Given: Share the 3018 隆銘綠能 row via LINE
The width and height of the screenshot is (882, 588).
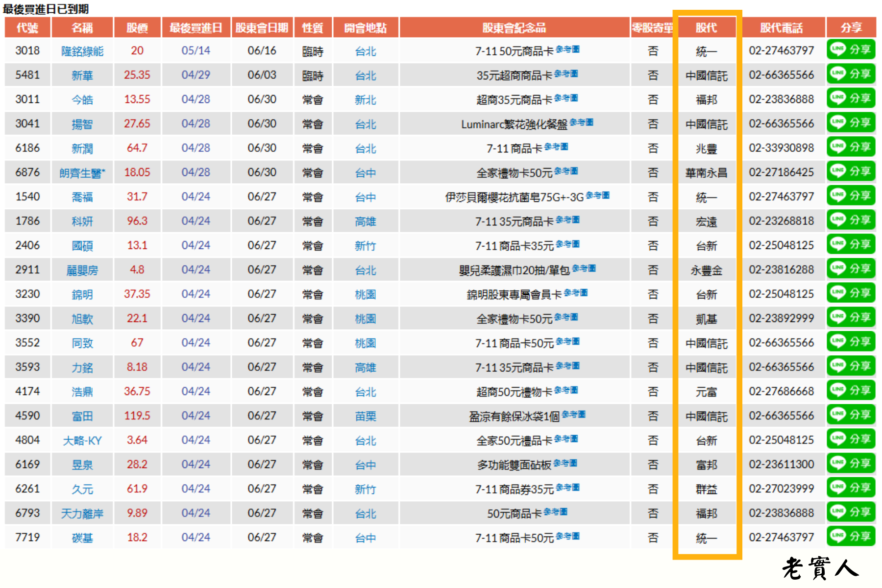Looking at the screenshot, I should (x=851, y=49).
